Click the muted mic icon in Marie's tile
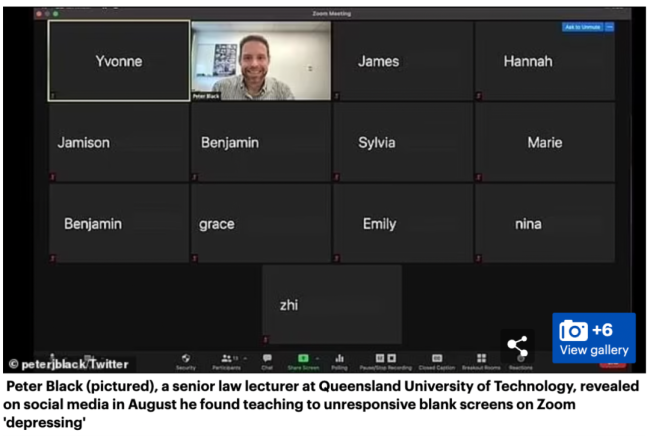 [479, 177]
